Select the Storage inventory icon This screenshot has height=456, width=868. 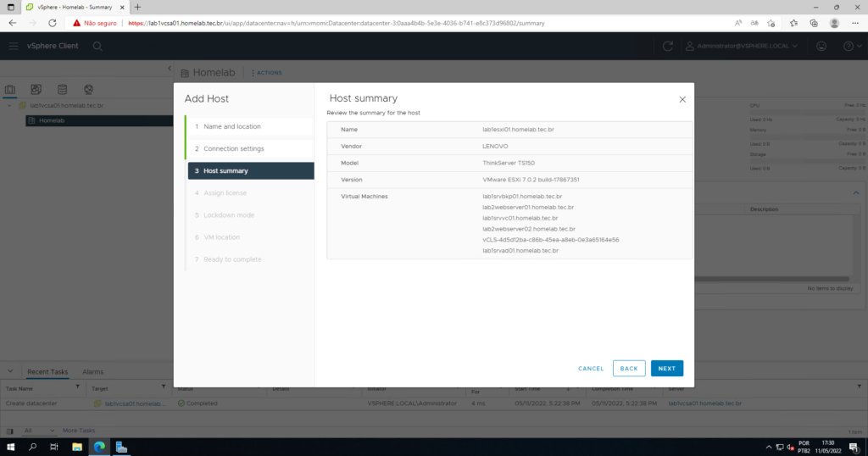62,89
